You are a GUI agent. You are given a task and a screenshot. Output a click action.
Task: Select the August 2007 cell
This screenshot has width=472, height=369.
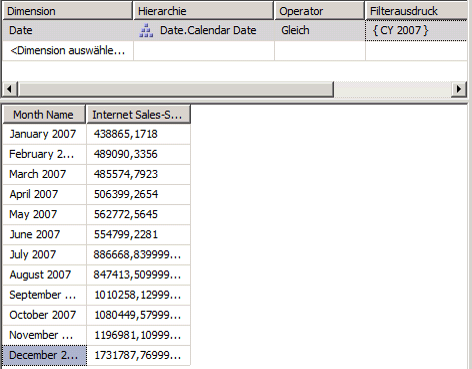[44, 275]
